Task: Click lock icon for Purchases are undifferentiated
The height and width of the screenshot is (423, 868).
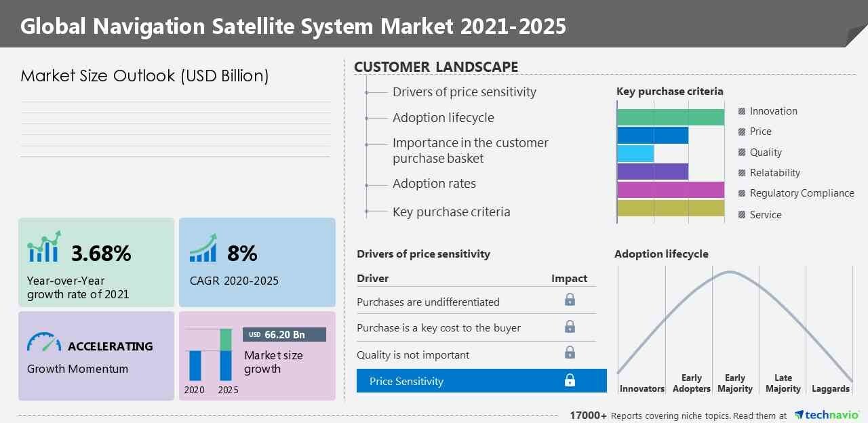Action: click(570, 300)
